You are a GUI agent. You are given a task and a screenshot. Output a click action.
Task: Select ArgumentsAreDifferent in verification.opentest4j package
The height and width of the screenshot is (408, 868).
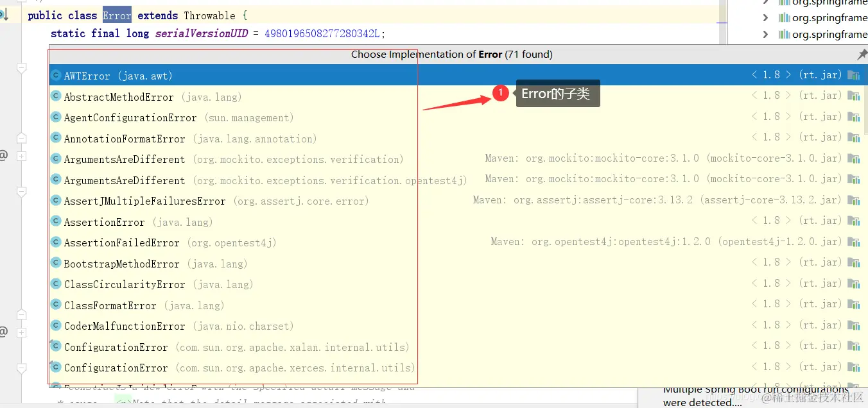pos(455,180)
